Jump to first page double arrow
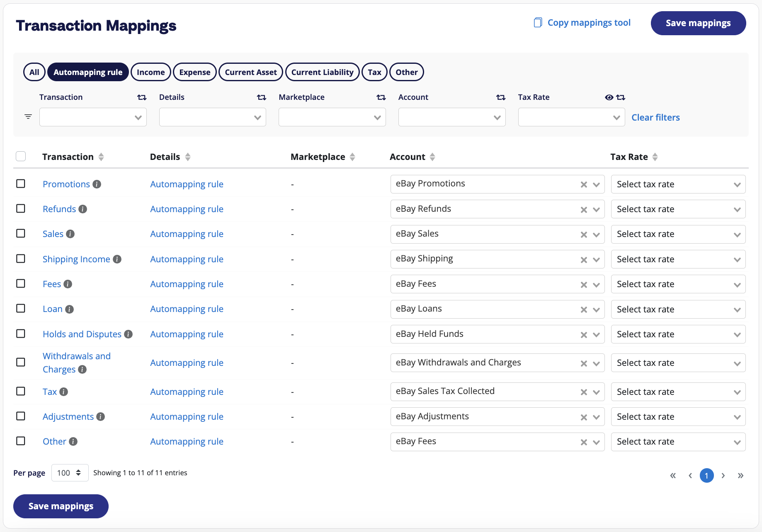The width and height of the screenshot is (762, 532). coord(673,476)
